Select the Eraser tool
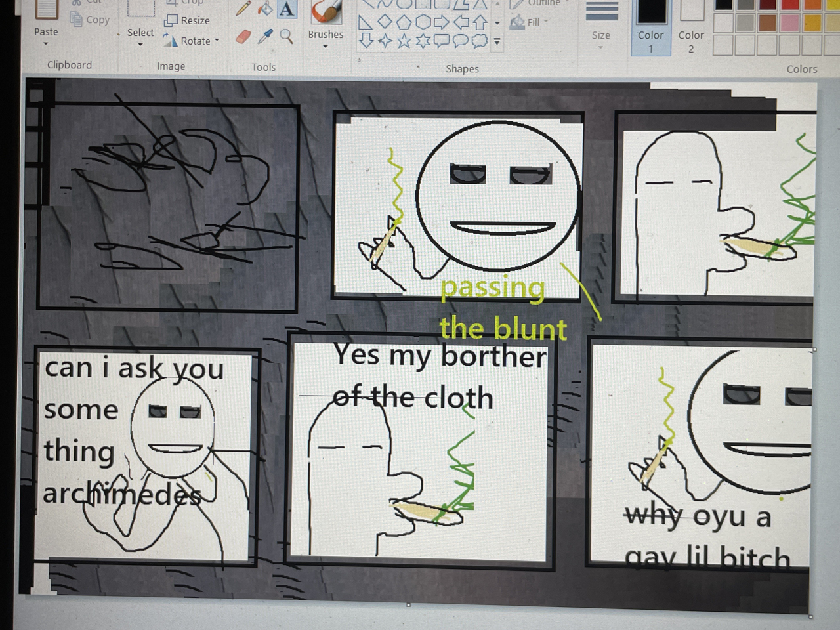 pyautogui.click(x=243, y=37)
